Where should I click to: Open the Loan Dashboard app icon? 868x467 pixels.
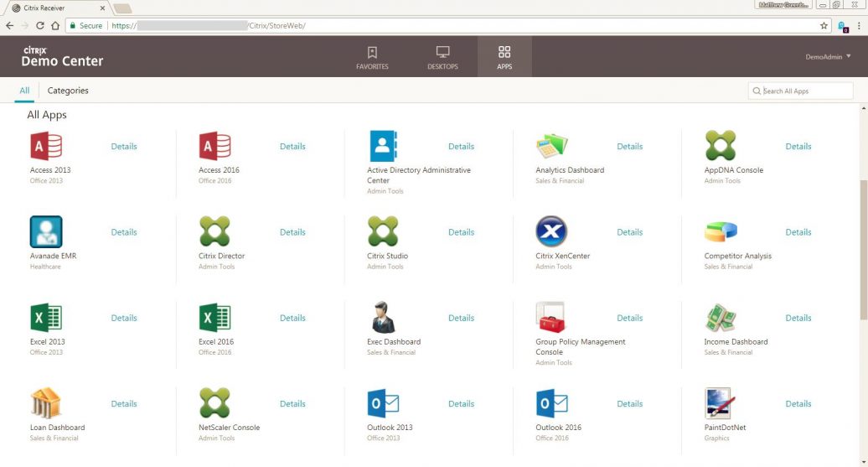coord(46,404)
